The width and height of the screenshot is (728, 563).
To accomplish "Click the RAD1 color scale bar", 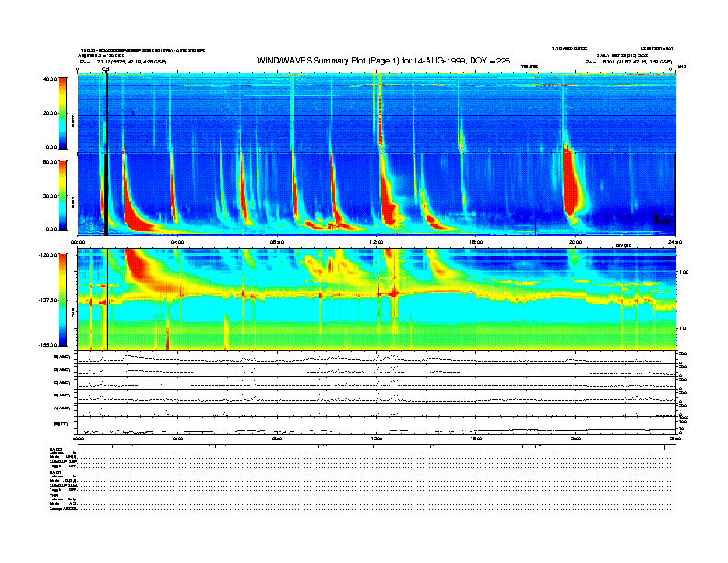I will pos(63,196).
